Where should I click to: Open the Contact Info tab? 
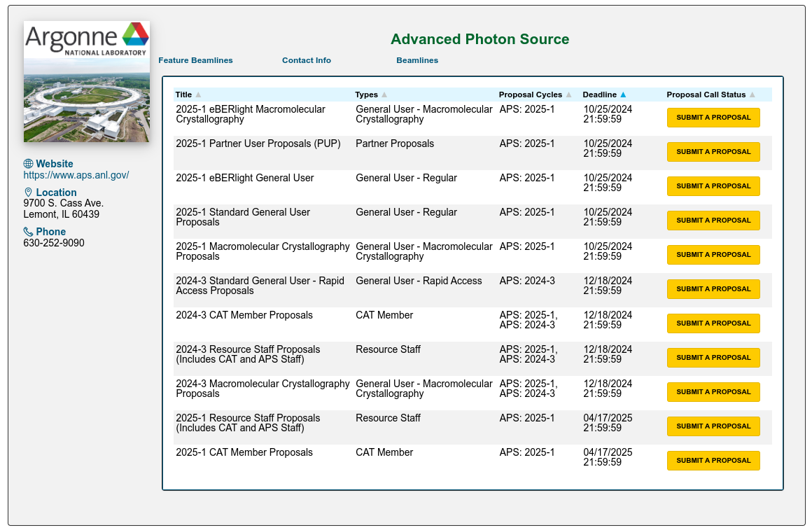pyautogui.click(x=307, y=60)
